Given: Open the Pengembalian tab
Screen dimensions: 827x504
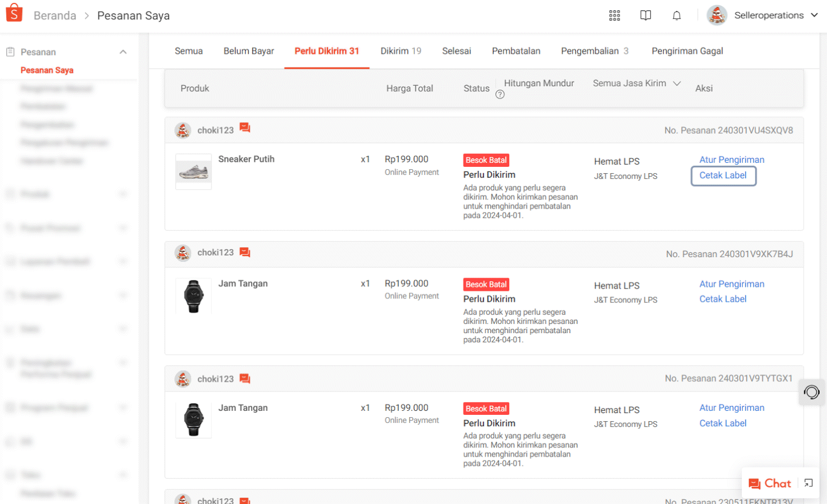Looking at the screenshot, I should pos(590,51).
